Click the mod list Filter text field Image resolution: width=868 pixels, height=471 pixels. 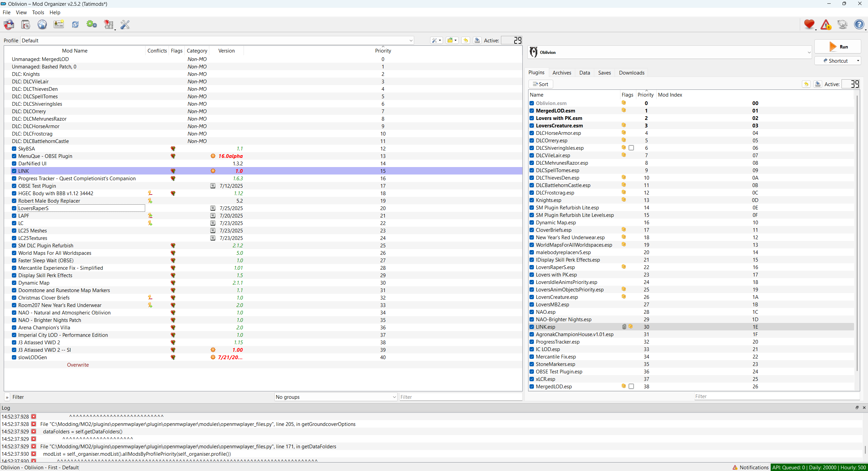coord(461,397)
